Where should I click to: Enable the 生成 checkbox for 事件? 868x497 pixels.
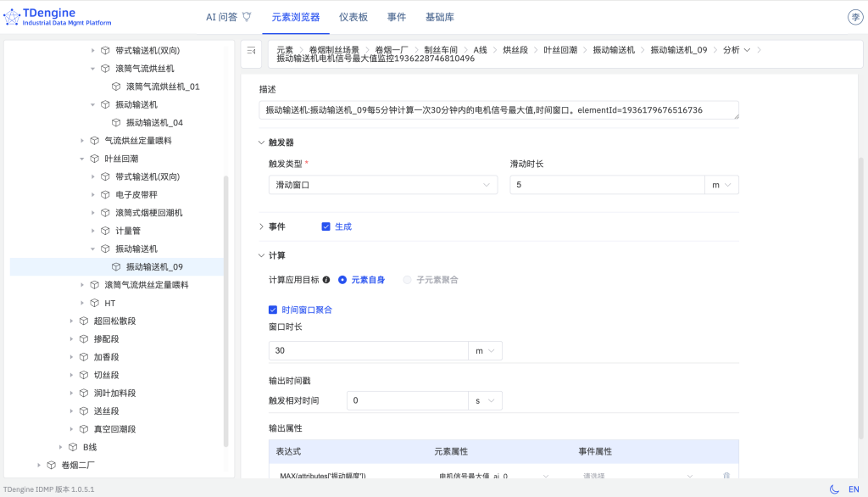coord(325,226)
